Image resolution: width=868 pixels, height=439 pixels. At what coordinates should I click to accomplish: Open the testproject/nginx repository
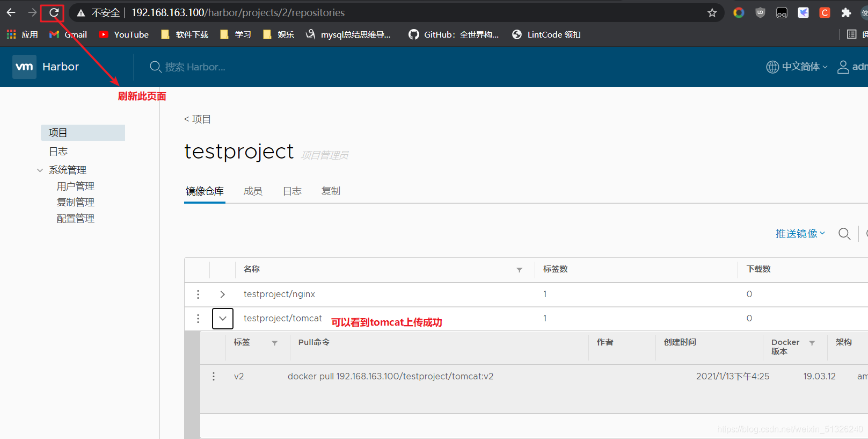(x=279, y=294)
